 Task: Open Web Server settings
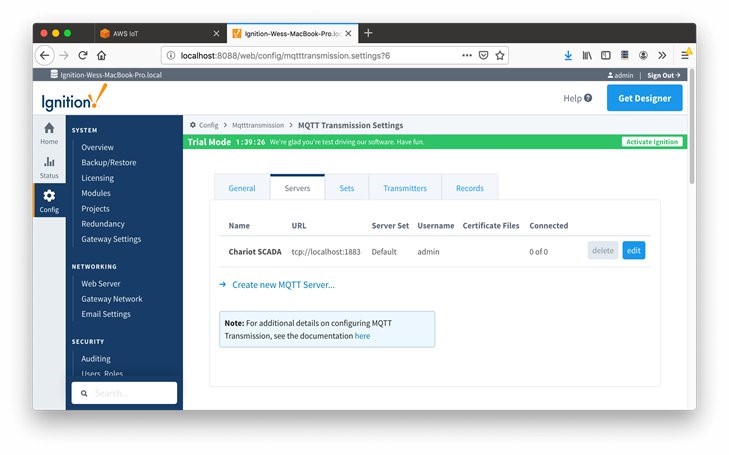click(x=100, y=284)
